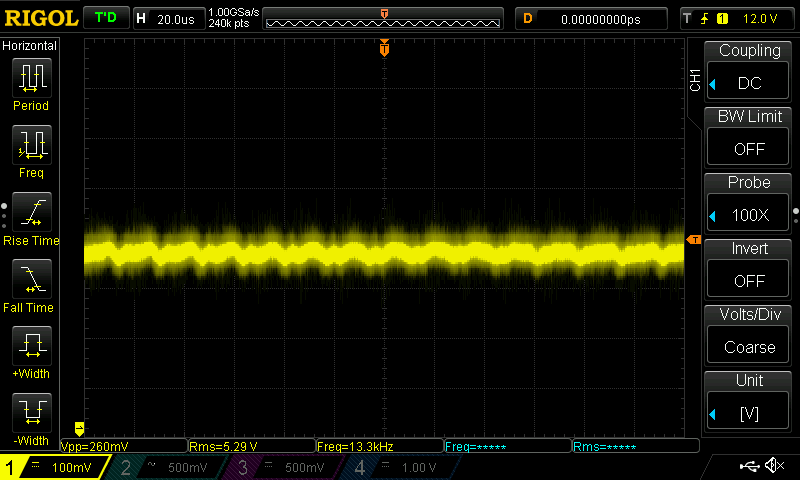Select the Freq measurement icon

pyautogui.click(x=30, y=150)
